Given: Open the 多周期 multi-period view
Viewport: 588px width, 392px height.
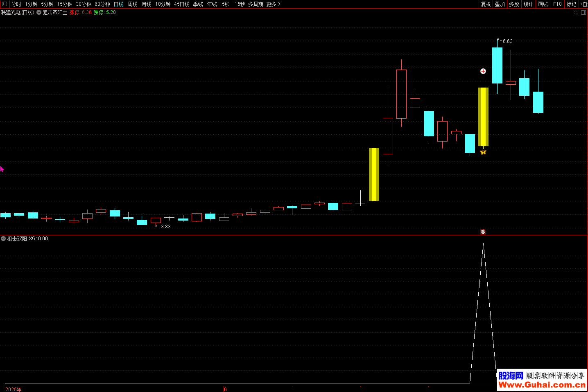Looking at the screenshot, I should pos(256,4).
